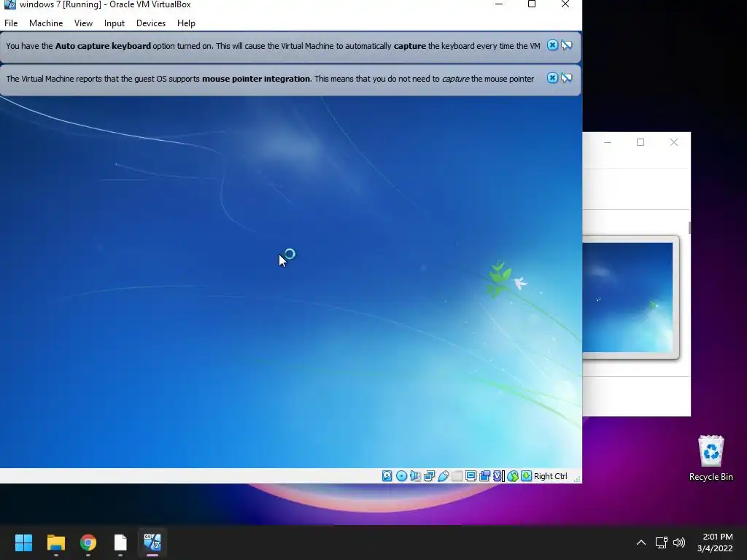Screen dimensions: 747x560
Task: Click the CPU virtualization status icon
Action: coord(498,475)
